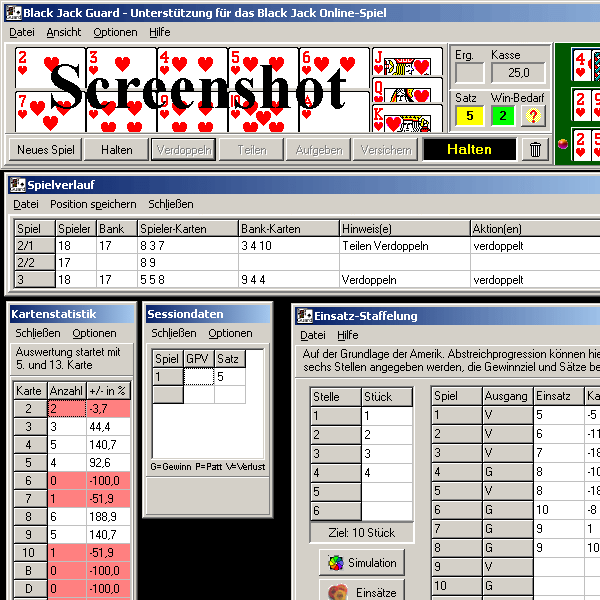The image size is (600, 600).
Task: Click the Simulation button with colorful icon
Action: [362, 563]
